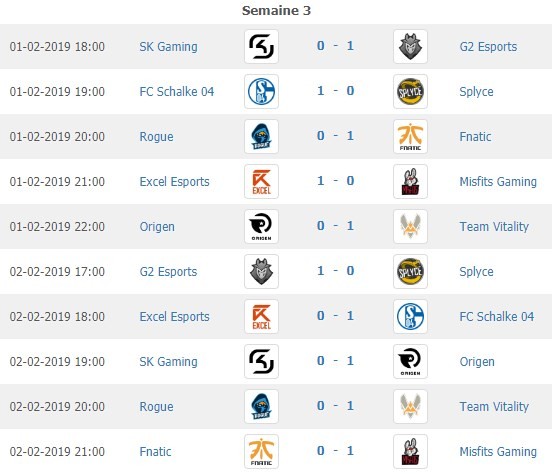Viewport: 552px width, 475px height.
Task: Open the 0 - 1 score of Fnatic vs Misfits
Action: [x=335, y=450]
